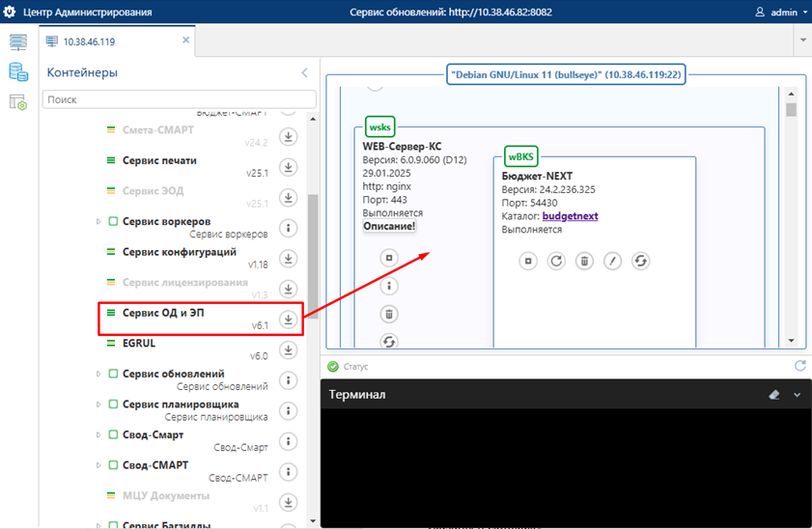The image size is (812, 529).
Task: Click the Статус label
Action: tap(355, 367)
